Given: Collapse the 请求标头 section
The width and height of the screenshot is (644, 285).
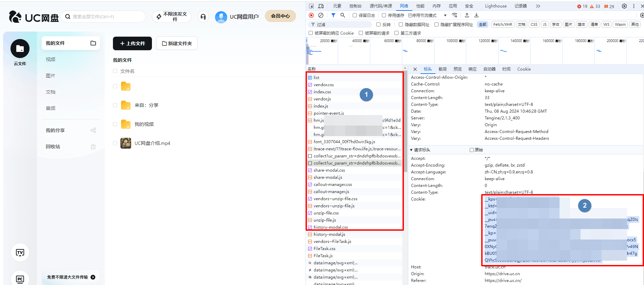Looking at the screenshot, I should coord(411,150).
